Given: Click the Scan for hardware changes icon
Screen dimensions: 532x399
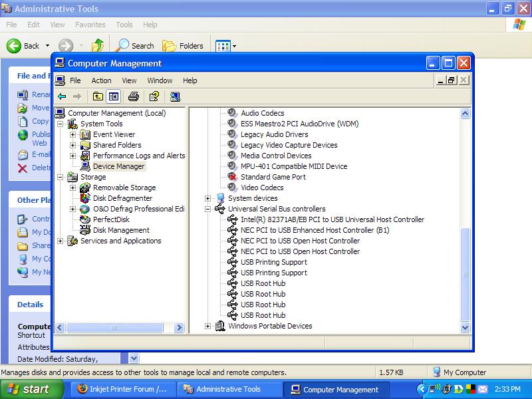Looking at the screenshot, I should (175, 96).
